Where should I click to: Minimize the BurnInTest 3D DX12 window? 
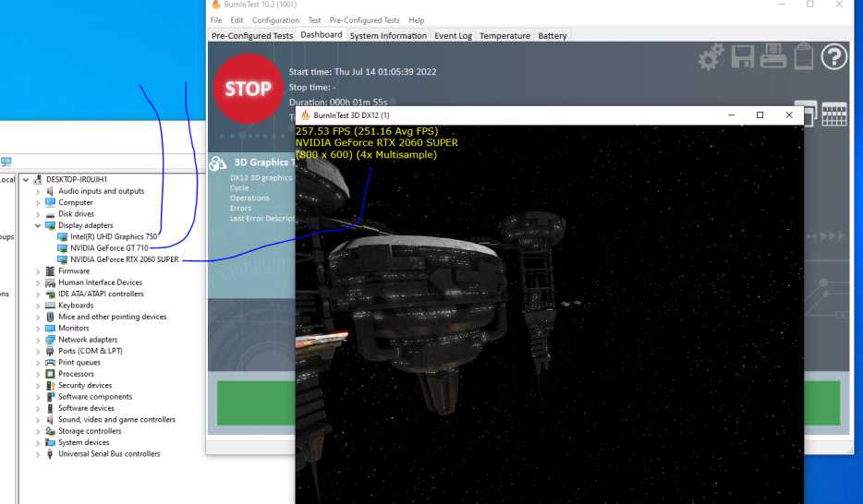731,114
